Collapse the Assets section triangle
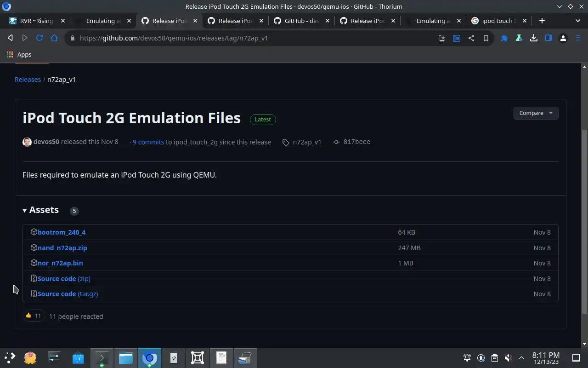Image resolution: width=588 pixels, height=368 pixels. (25, 210)
